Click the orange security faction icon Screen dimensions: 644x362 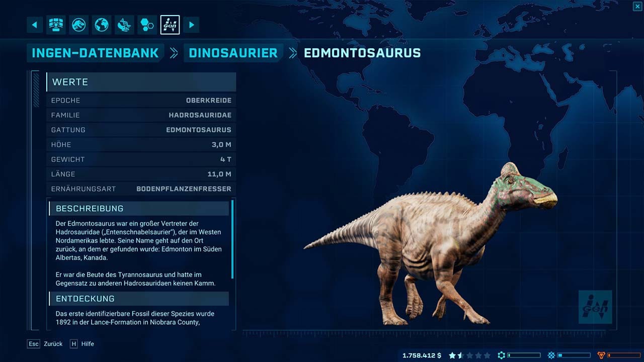click(x=600, y=355)
